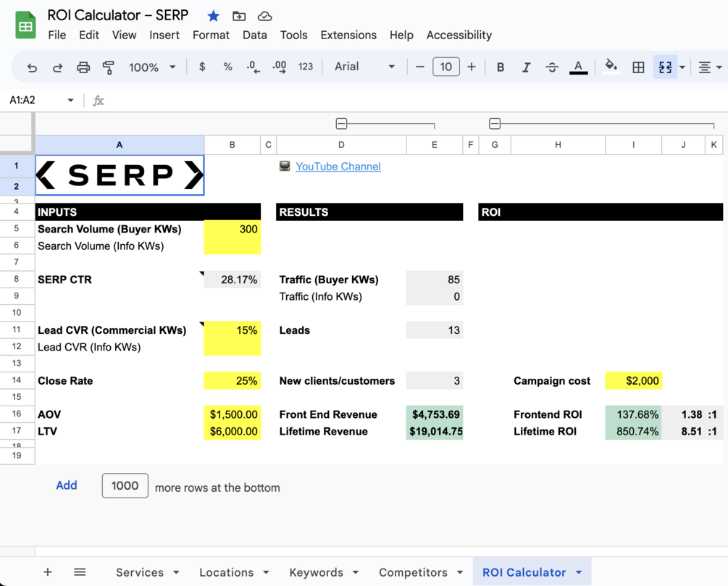The image size is (728, 586).
Task: Increase font size with plus icon
Action: click(x=472, y=67)
